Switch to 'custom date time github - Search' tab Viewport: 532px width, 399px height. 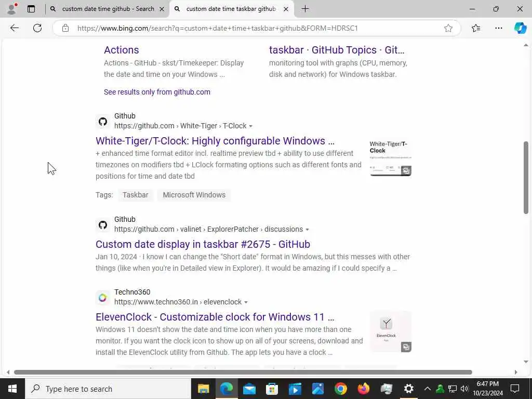[x=107, y=9]
